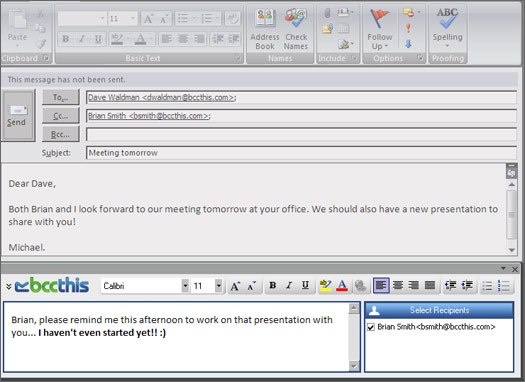Shrink font size in bccthis toolbar
525x382 pixels.
[251, 286]
